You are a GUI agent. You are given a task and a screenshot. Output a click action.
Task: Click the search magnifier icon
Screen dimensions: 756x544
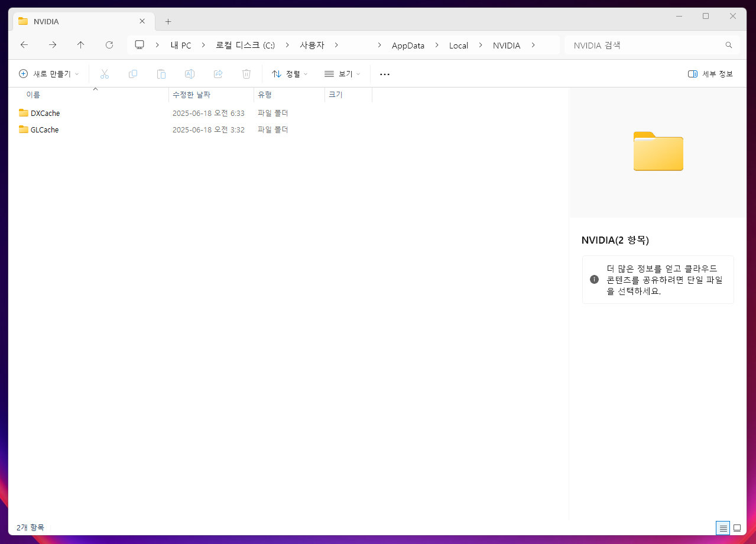click(x=729, y=45)
